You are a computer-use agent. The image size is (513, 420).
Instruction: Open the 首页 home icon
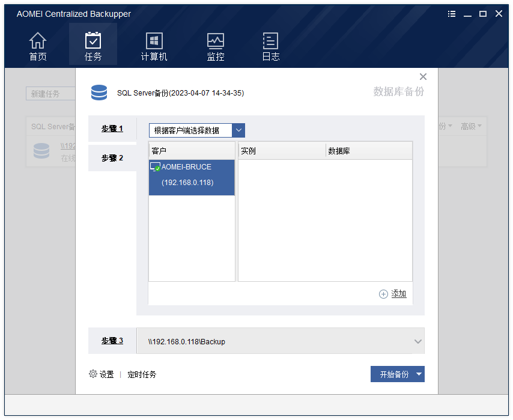click(x=38, y=41)
